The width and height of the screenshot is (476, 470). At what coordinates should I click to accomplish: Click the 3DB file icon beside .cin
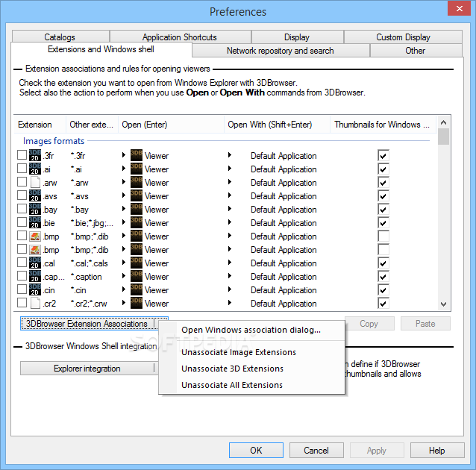click(35, 289)
